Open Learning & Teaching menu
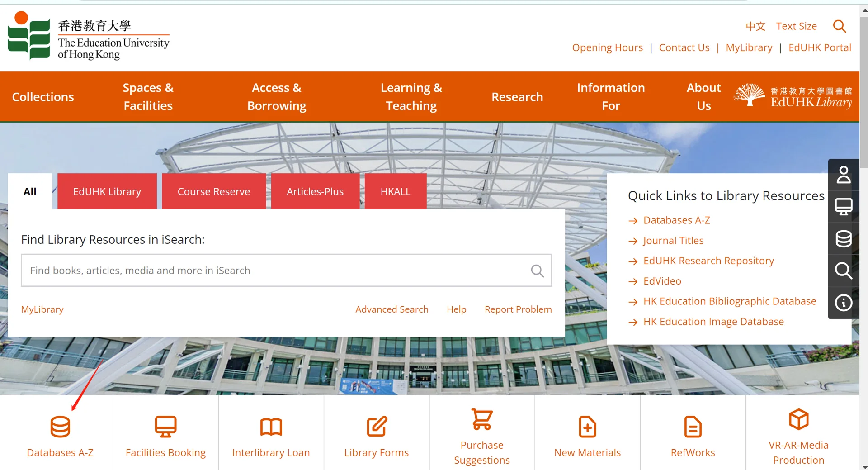Viewport: 868px width, 470px height. (x=411, y=97)
